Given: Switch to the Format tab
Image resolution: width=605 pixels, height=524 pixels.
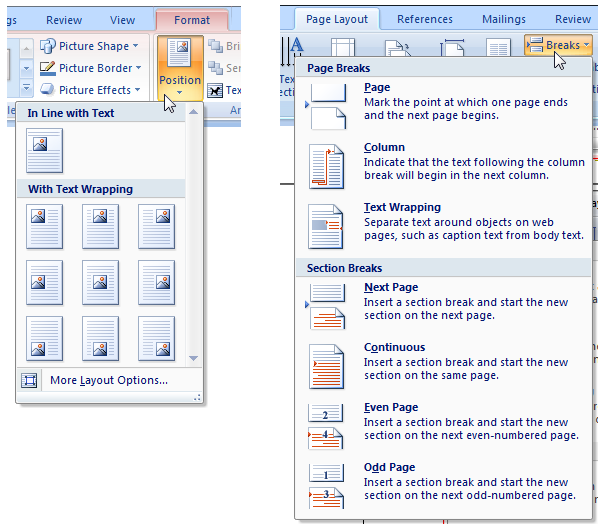Looking at the screenshot, I should pos(192,20).
